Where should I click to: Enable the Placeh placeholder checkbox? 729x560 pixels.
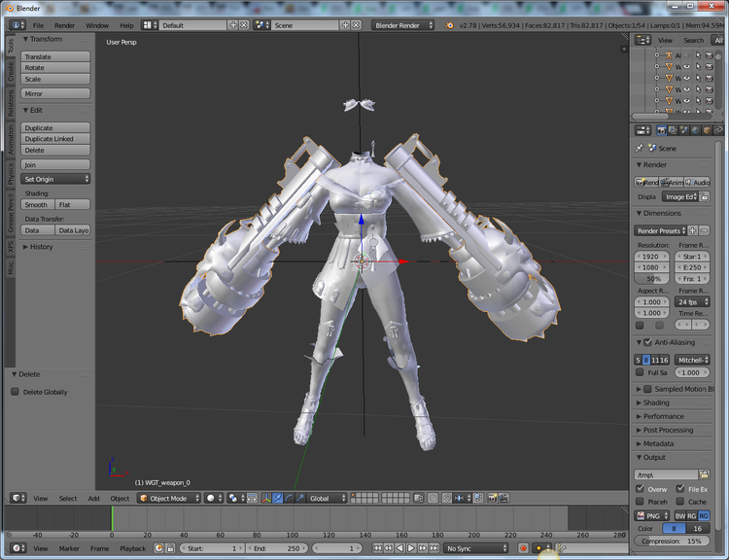pyautogui.click(x=640, y=502)
